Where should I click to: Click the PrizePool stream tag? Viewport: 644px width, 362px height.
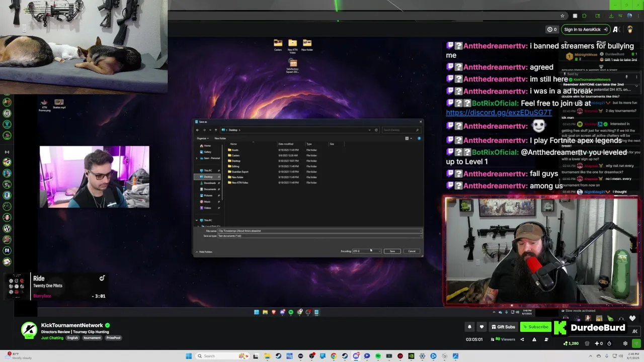pyautogui.click(x=113, y=338)
